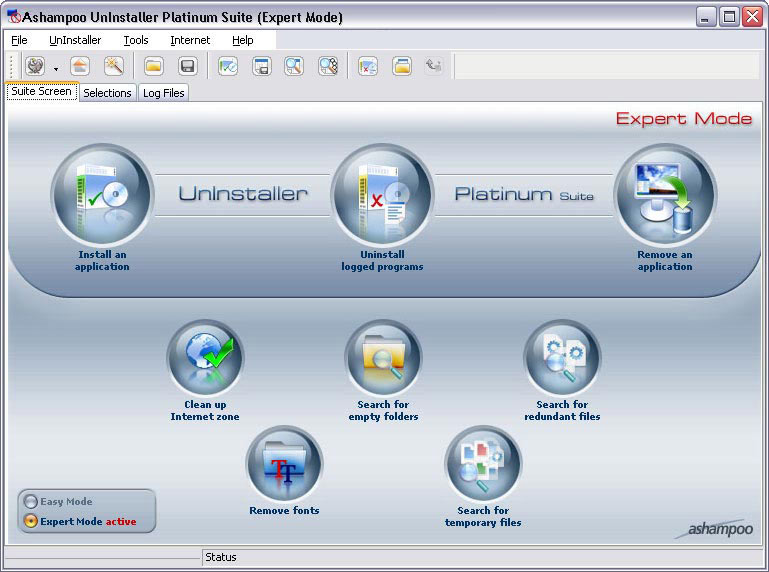Click the Search for temporary files icon
This screenshot has height=572, width=769.
point(483,464)
